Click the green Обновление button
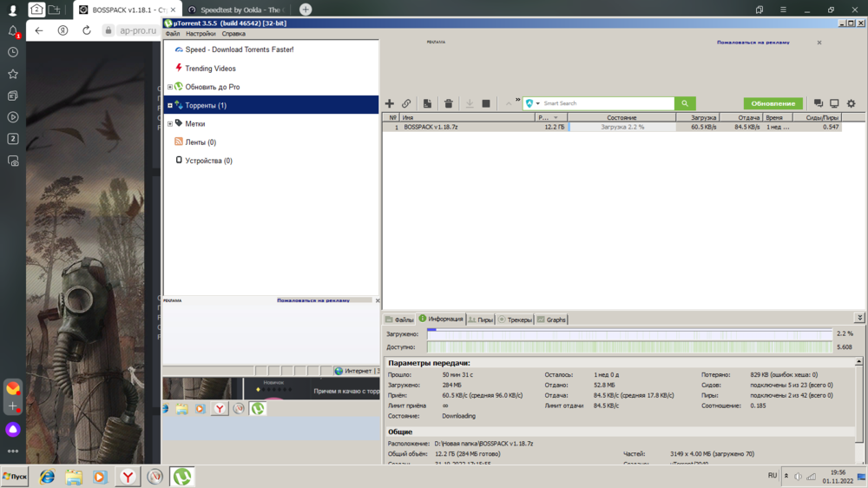Image resolution: width=868 pixels, height=488 pixels. pyautogui.click(x=773, y=103)
